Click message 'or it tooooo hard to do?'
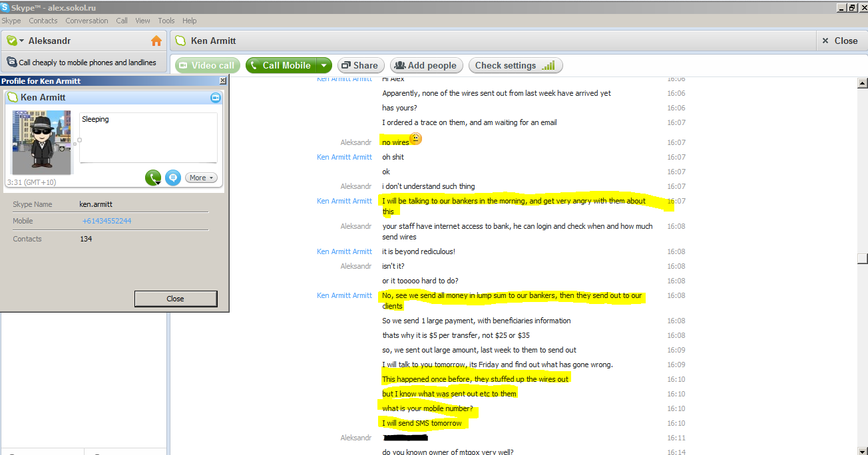Viewport: 868px width, 455px height. click(420, 281)
